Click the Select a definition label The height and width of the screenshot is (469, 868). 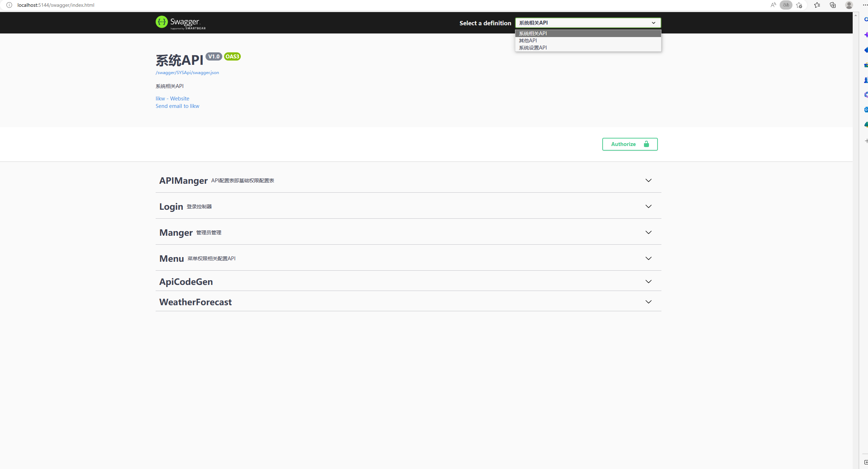485,23
